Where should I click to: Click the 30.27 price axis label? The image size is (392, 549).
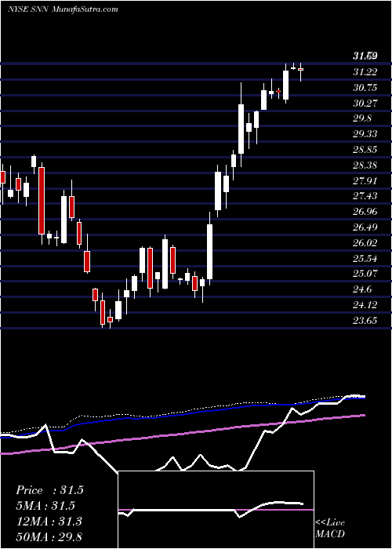point(365,103)
